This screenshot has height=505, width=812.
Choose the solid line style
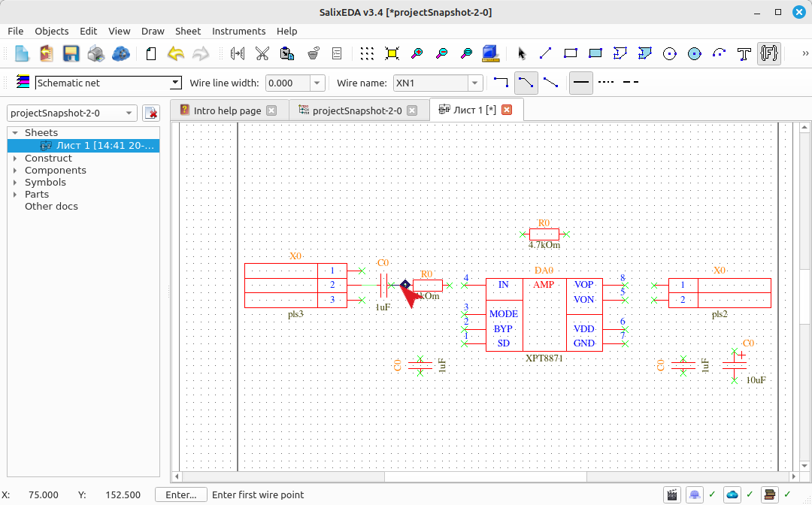(x=581, y=83)
